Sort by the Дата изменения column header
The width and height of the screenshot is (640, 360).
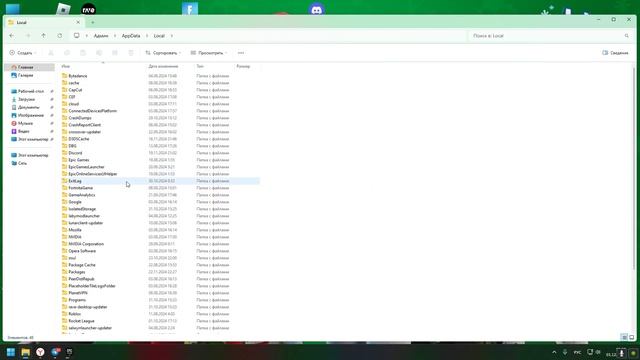pos(163,66)
